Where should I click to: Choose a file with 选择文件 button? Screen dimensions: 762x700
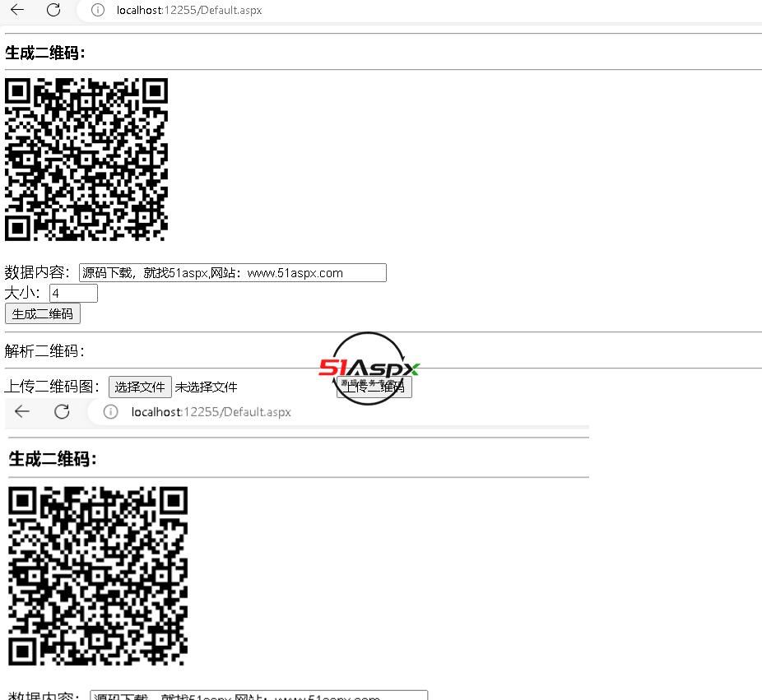pos(140,387)
